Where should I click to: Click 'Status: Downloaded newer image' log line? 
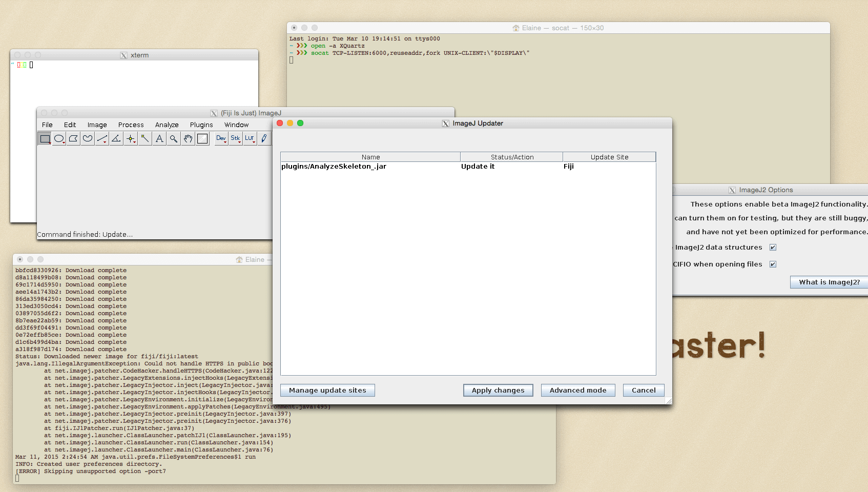coord(107,356)
